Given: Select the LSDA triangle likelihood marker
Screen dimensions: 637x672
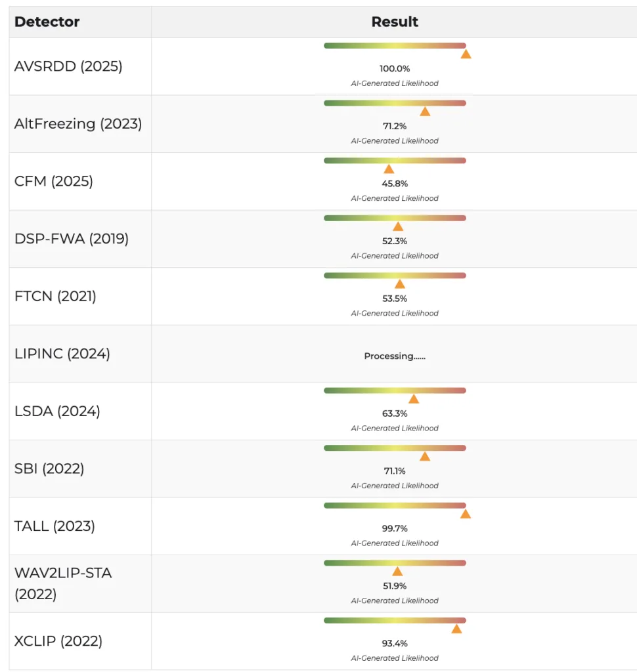Looking at the screenshot, I should point(414,399).
